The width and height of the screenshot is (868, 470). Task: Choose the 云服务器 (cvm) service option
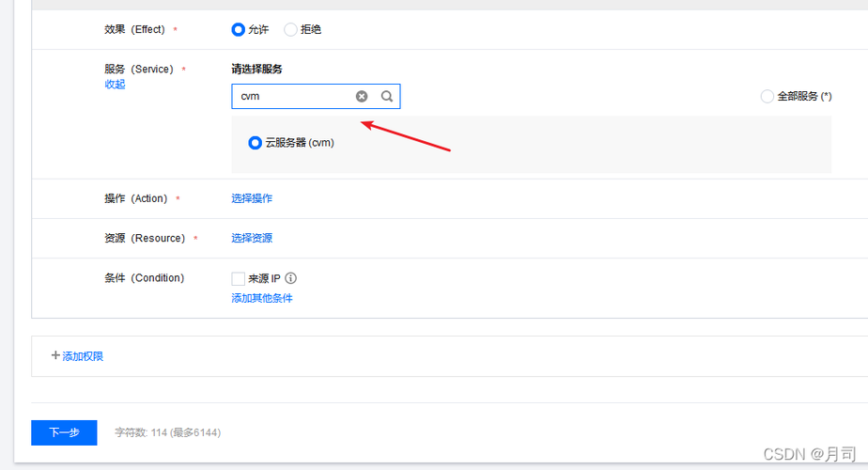point(255,143)
